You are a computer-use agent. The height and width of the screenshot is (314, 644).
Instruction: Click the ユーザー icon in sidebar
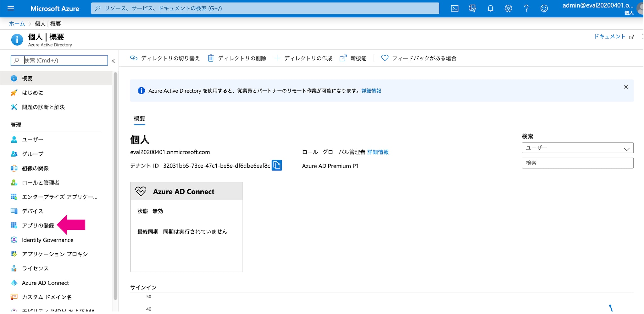tap(14, 139)
